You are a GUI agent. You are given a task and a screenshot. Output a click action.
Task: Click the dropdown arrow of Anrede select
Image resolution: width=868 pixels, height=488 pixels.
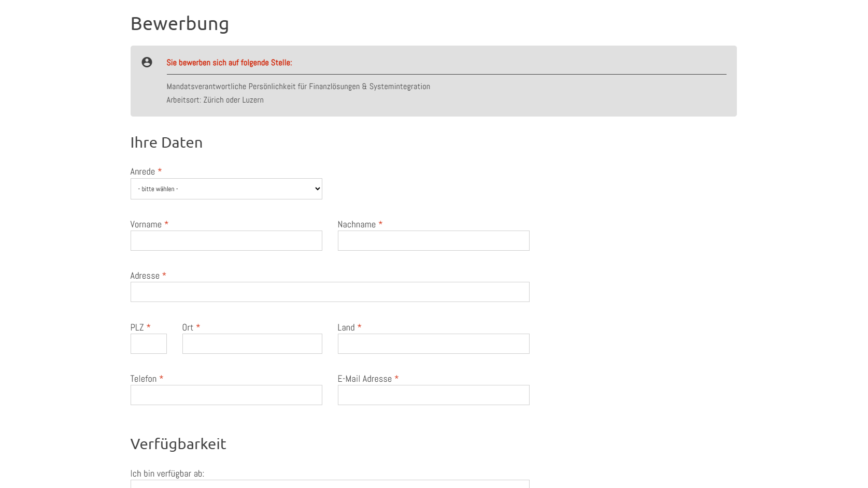click(x=317, y=189)
